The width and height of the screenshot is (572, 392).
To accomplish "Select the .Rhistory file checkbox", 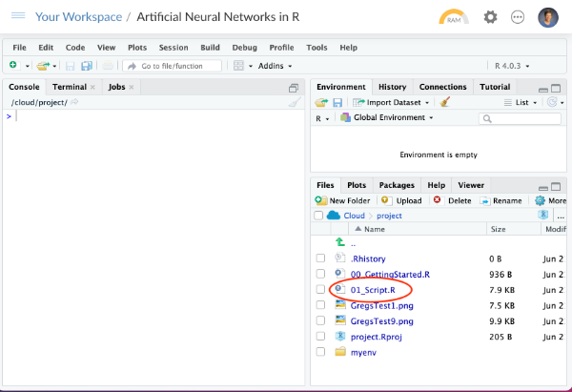I will [320, 258].
